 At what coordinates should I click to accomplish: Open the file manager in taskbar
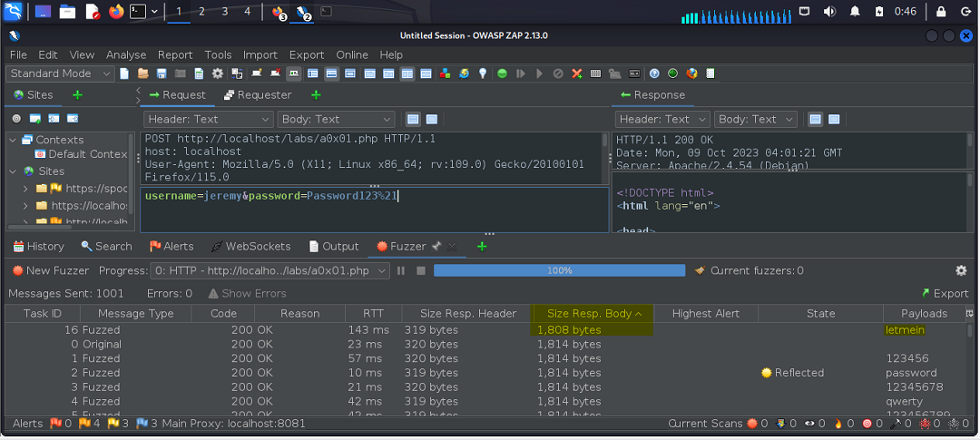(67, 11)
